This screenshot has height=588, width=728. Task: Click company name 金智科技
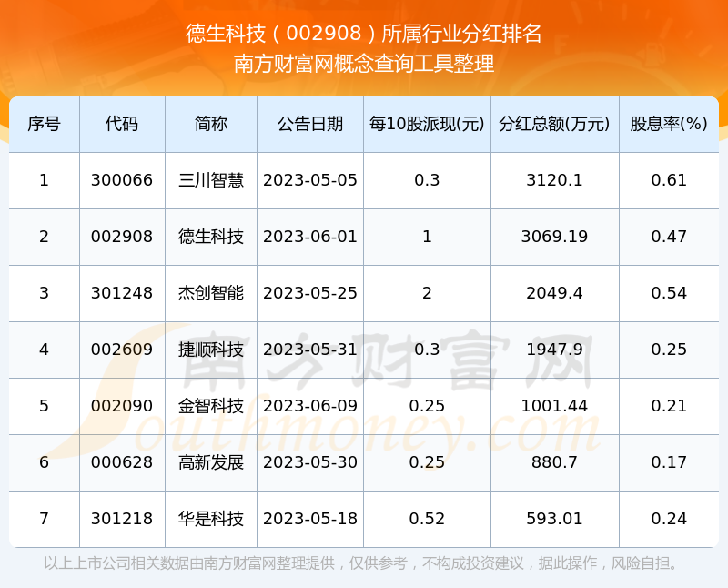point(211,406)
